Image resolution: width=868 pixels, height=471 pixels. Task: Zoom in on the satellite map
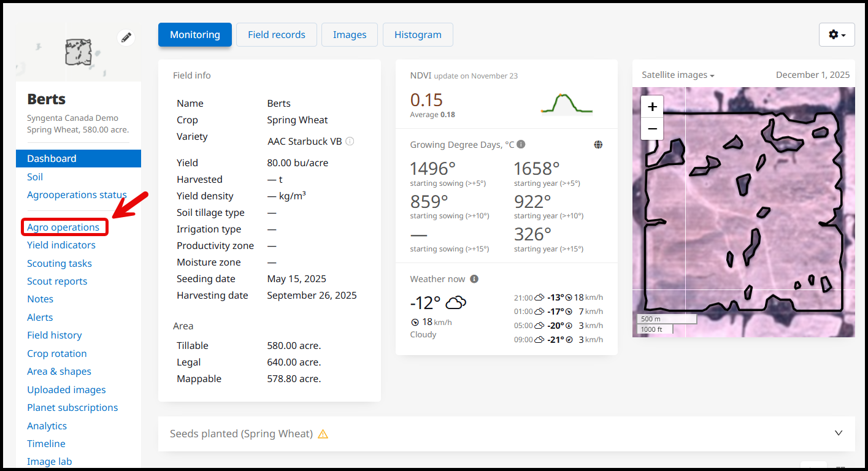click(x=652, y=107)
